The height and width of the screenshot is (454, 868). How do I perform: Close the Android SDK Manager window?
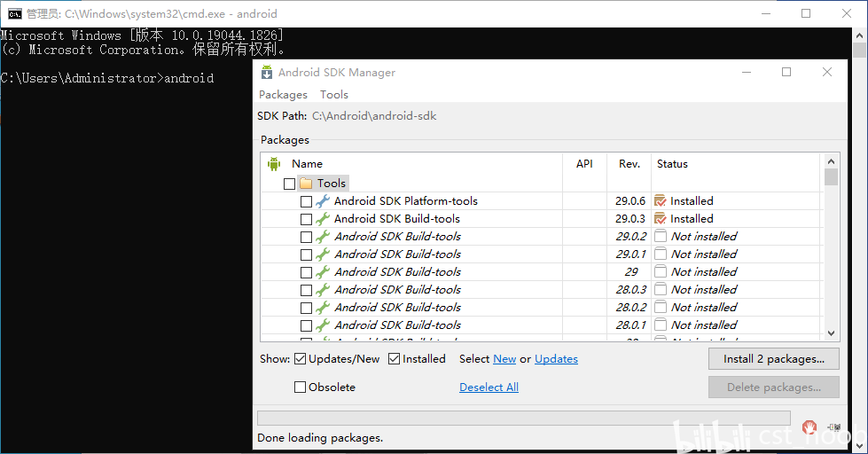[x=827, y=72]
